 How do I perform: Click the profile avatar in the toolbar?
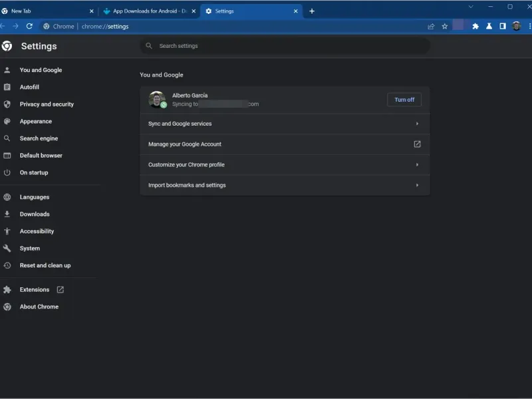[x=517, y=26]
